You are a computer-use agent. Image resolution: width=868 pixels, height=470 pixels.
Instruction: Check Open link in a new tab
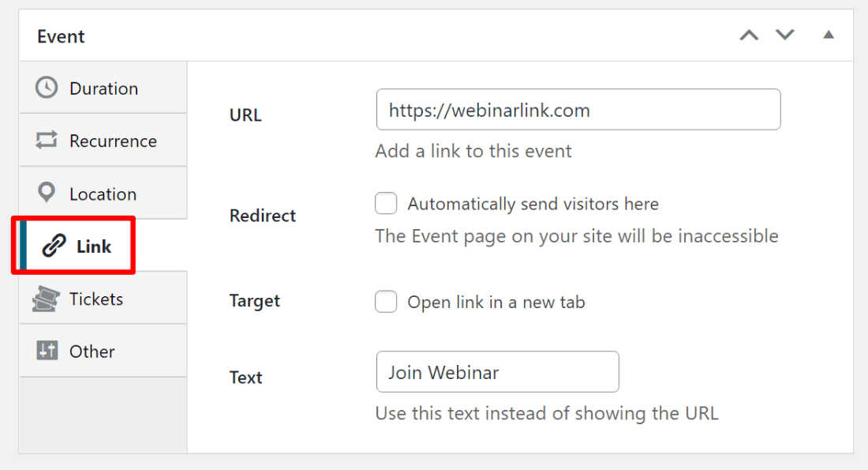(386, 302)
